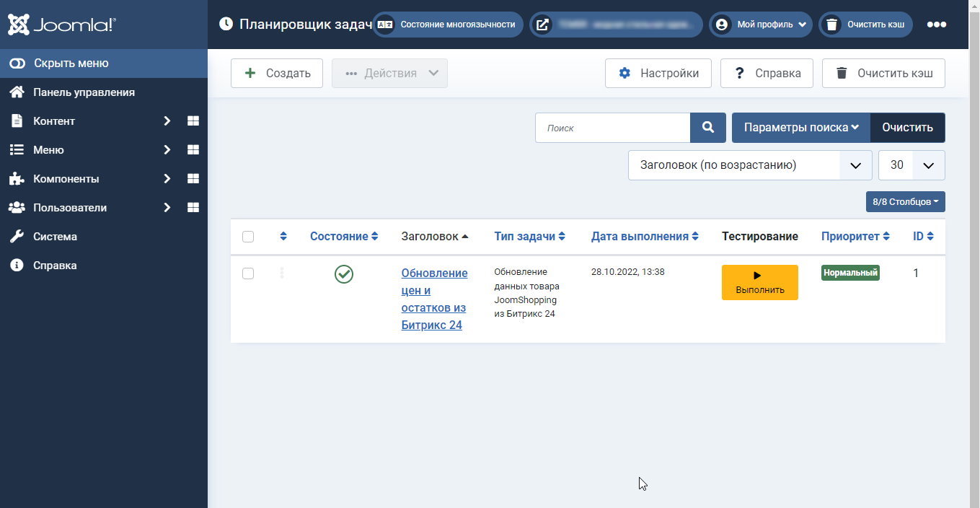Click inside the Поиск input field
Image resolution: width=980 pixels, height=508 pixels.
click(x=613, y=127)
